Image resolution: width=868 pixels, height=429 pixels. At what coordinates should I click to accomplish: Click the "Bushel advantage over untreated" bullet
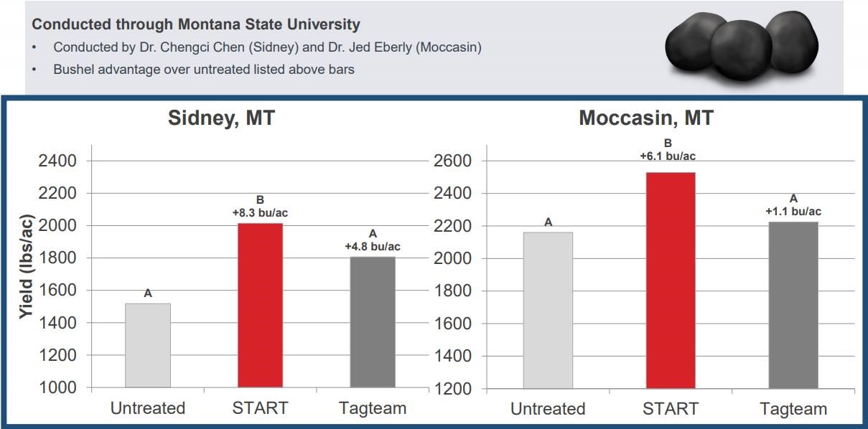click(204, 70)
